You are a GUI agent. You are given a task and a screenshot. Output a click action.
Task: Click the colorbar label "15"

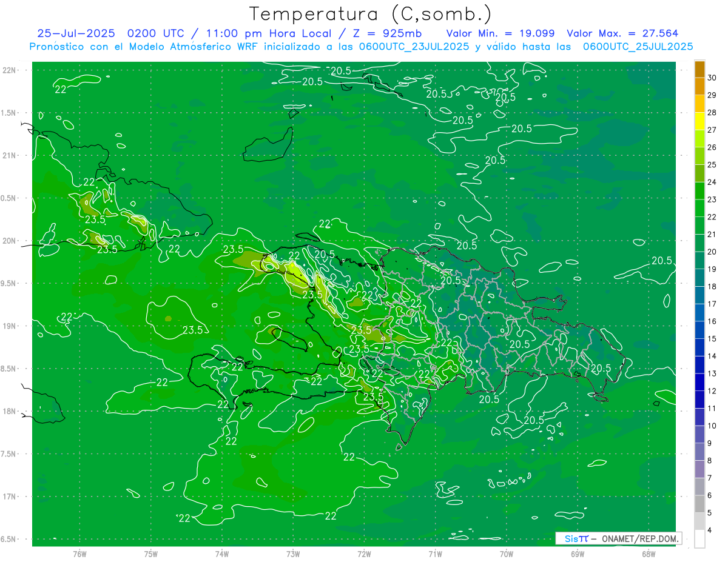[712, 339]
